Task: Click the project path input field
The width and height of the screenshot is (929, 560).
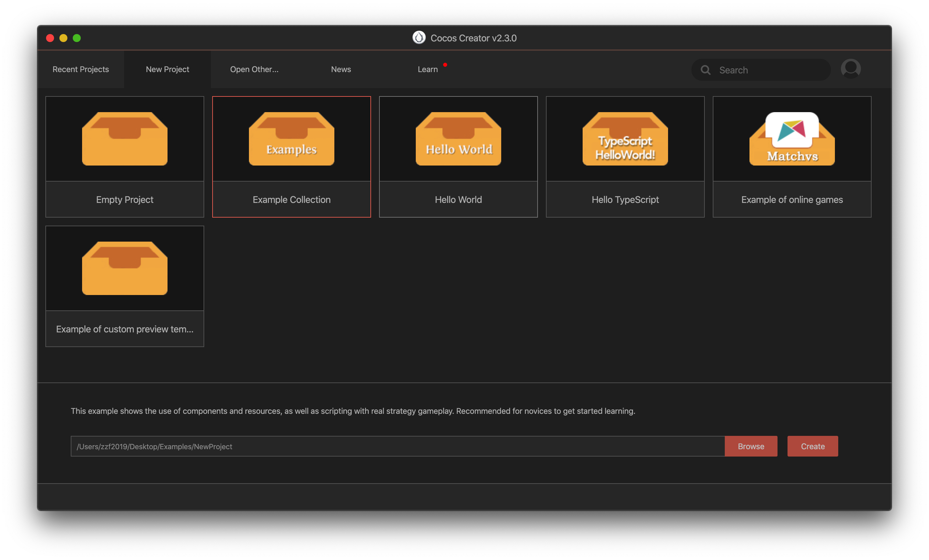Action: tap(397, 446)
